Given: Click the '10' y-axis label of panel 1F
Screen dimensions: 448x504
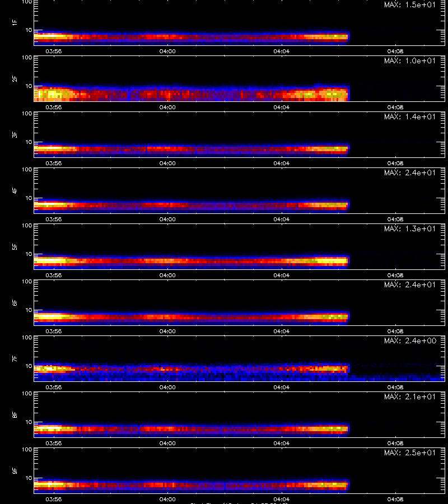Looking at the screenshot, I should tap(29, 30).
